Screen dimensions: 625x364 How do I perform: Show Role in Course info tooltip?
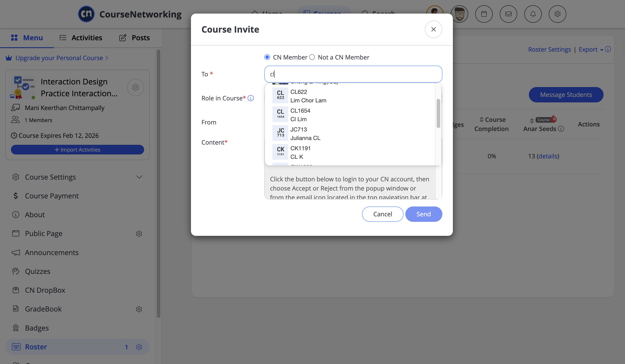click(251, 98)
